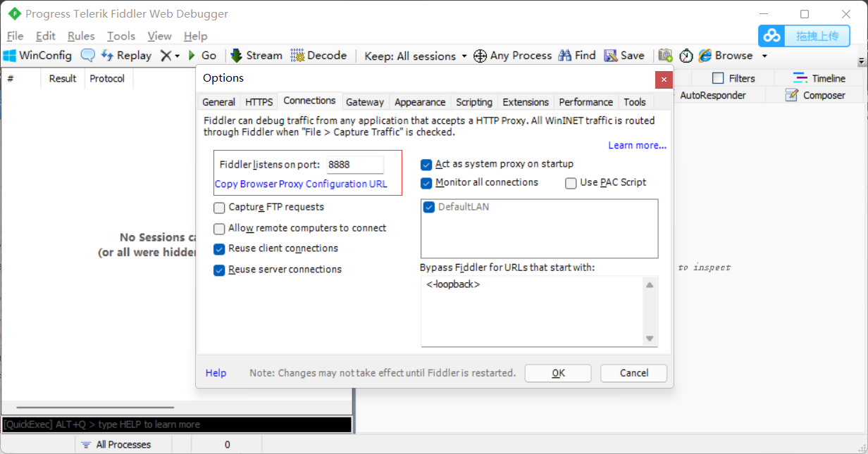Click the Protocol column header
868x454 pixels.
(107, 79)
